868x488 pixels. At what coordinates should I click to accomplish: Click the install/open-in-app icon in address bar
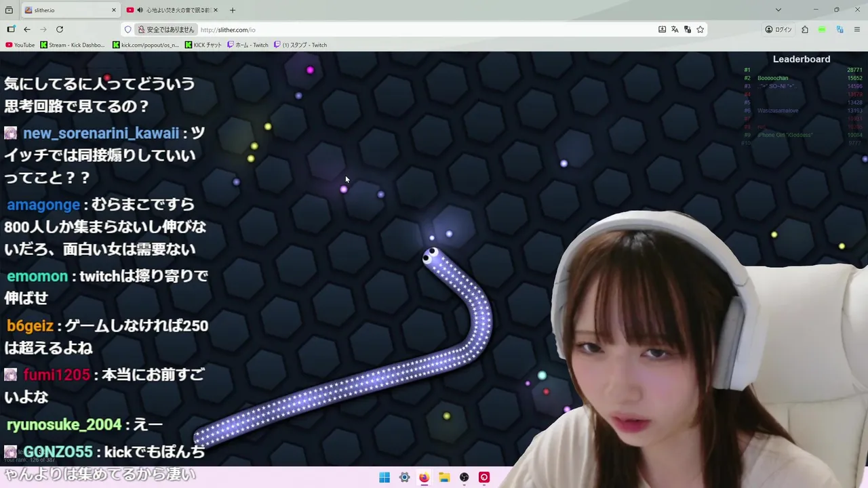pyautogui.click(x=662, y=30)
